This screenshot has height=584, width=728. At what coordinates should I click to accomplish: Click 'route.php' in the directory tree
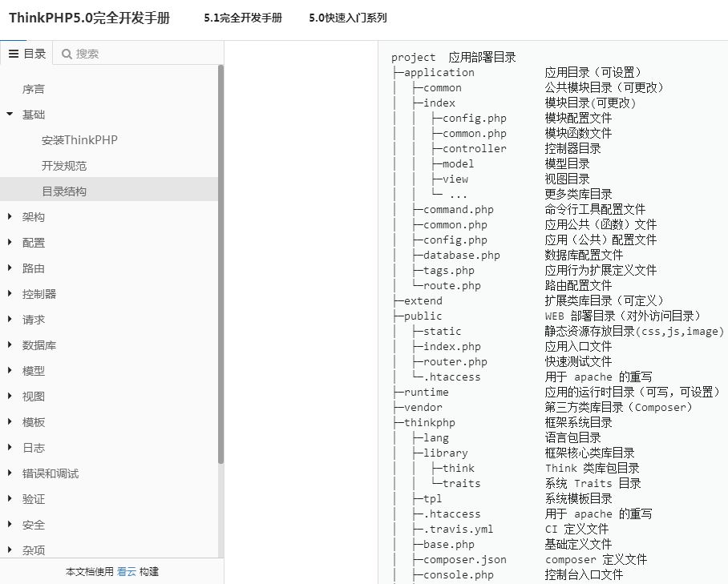(451, 286)
